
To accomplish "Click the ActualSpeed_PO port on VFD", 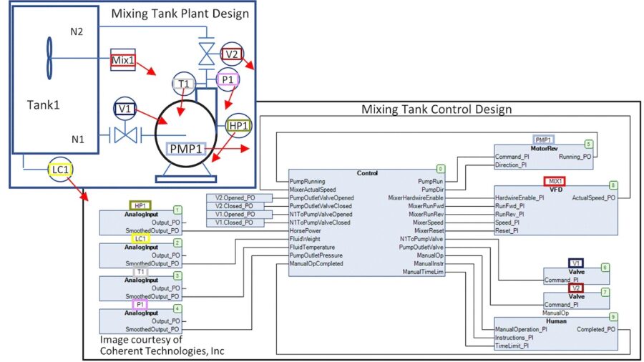I will [x=593, y=198].
